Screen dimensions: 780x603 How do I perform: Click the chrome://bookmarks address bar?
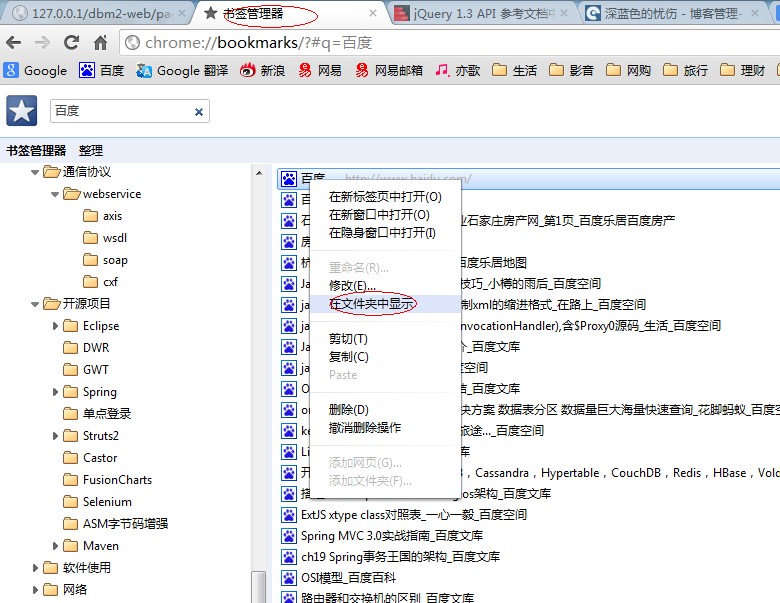(448, 43)
